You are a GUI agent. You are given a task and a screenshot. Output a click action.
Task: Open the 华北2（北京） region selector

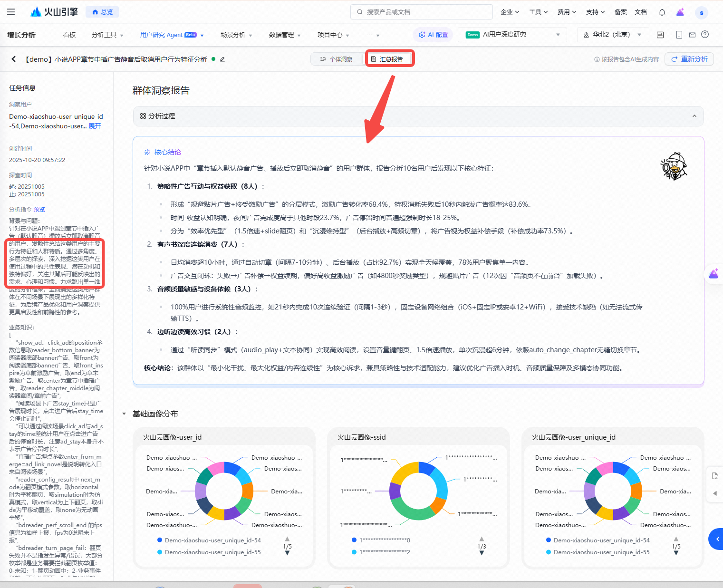pos(613,35)
